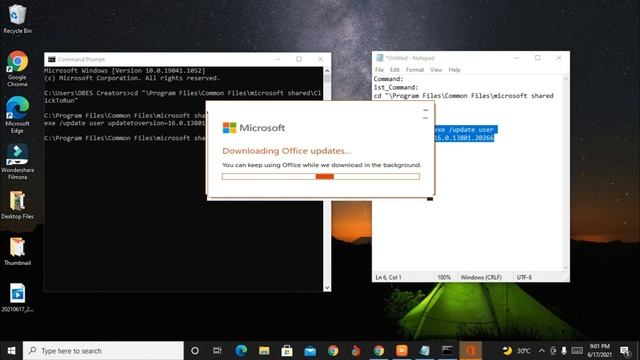Open Notepad Edit menu
Image resolution: width=640 pixels, height=360 pixels.
tap(395, 70)
